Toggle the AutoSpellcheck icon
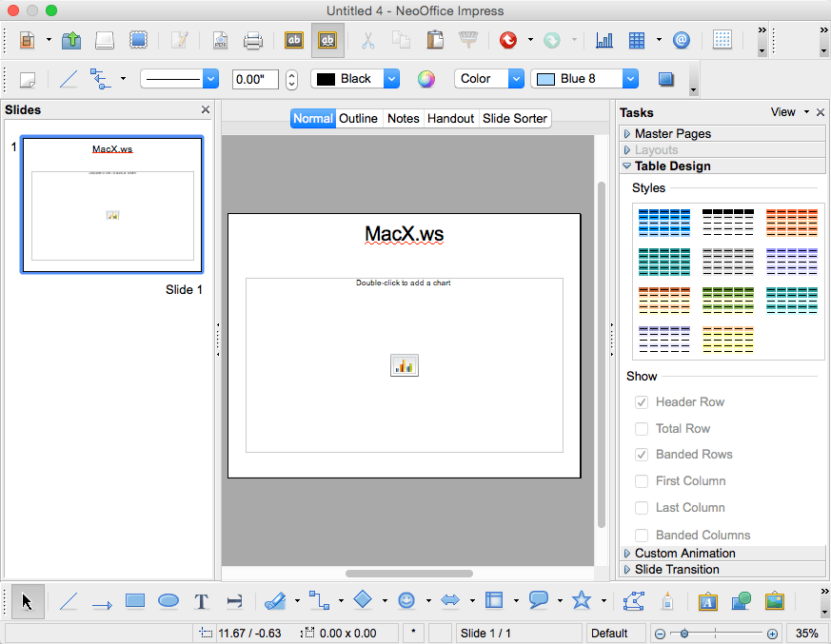Screen dimensions: 831x644 pos(327,40)
